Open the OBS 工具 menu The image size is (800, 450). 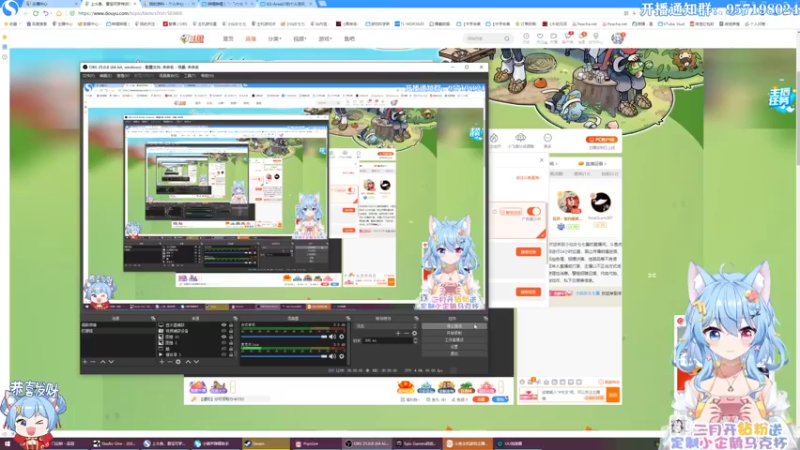tap(190, 76)
